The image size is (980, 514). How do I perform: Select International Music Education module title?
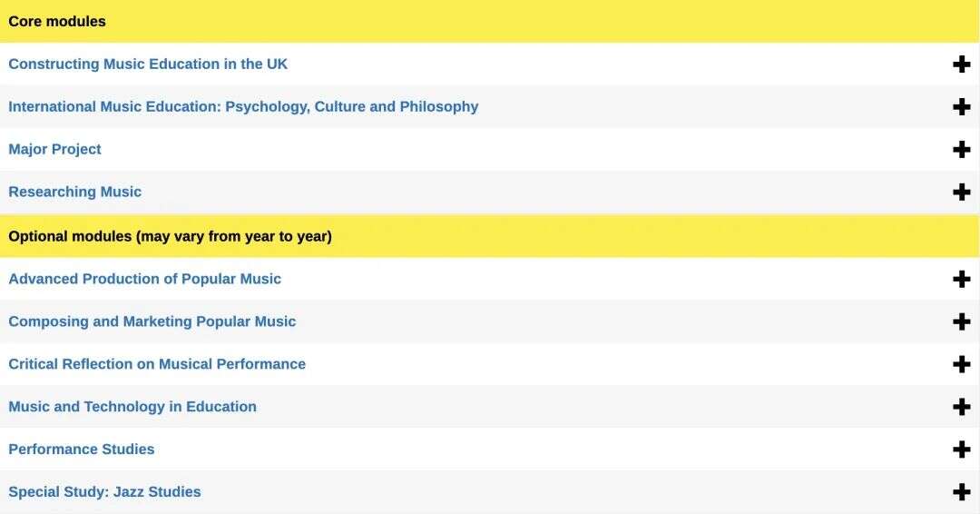click(x=243, y=107)
